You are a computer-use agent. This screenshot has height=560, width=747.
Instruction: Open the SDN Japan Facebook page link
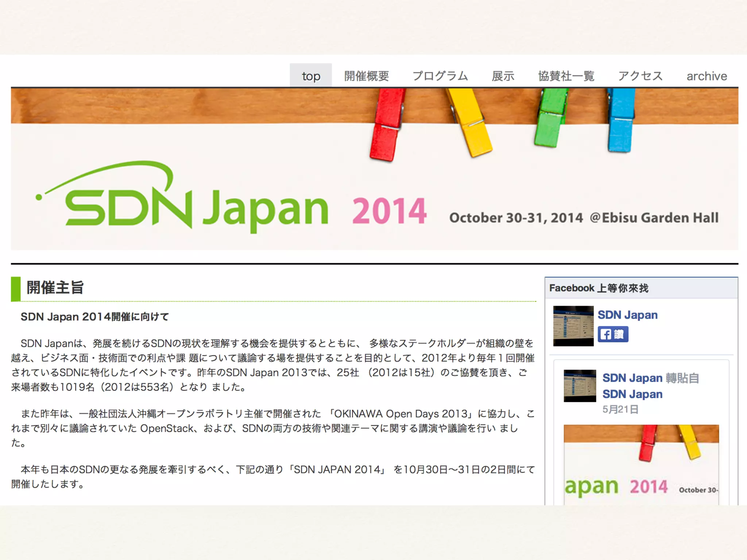(627, 315)
